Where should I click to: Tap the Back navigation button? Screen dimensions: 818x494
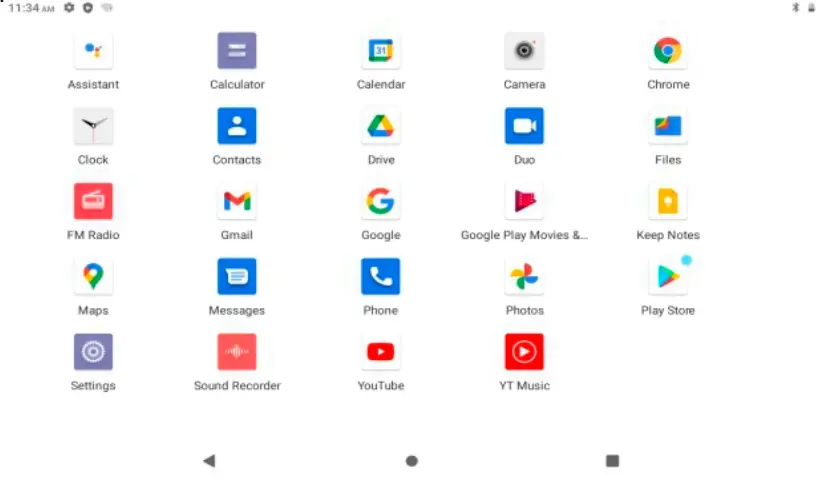click(x=209, y=461)
